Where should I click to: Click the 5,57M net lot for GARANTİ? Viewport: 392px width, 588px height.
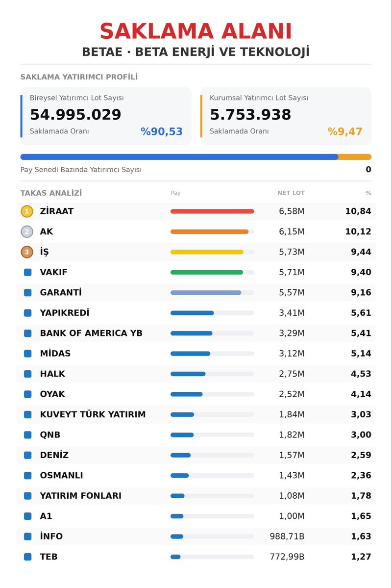[x=292, y=292]
